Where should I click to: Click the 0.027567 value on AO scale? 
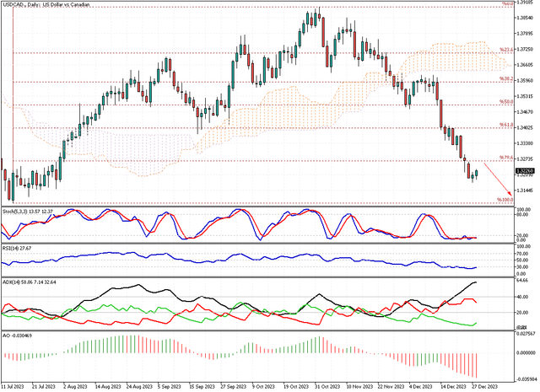tap(526, 334)
